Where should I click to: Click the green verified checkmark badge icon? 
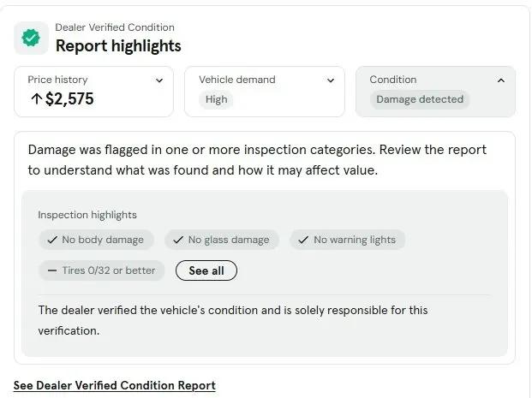(x=31, y=38)
